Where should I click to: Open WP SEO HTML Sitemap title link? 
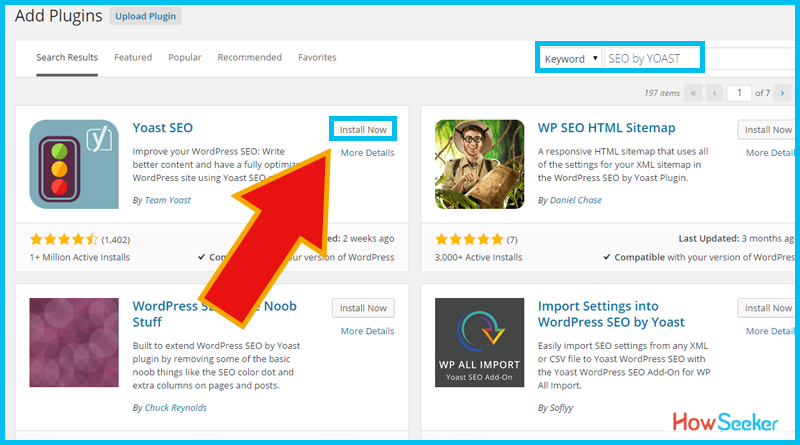point(607,128)
